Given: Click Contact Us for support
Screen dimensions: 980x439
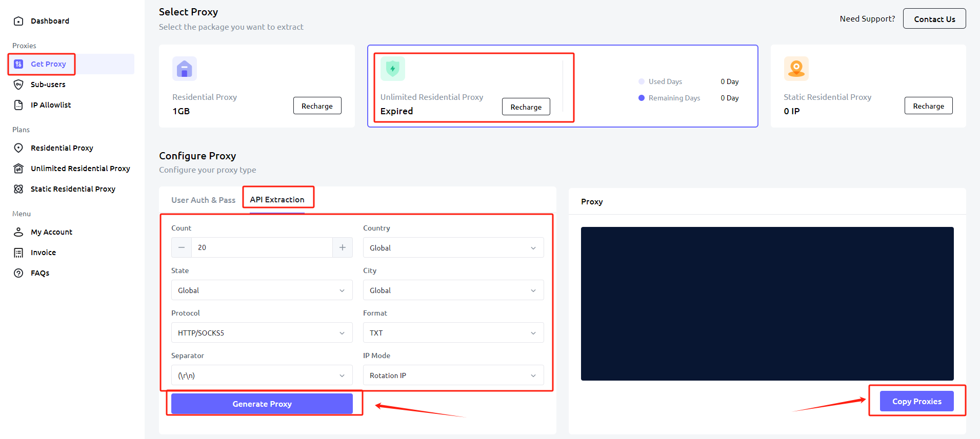Looking at the screenshot, I should 934,19.
